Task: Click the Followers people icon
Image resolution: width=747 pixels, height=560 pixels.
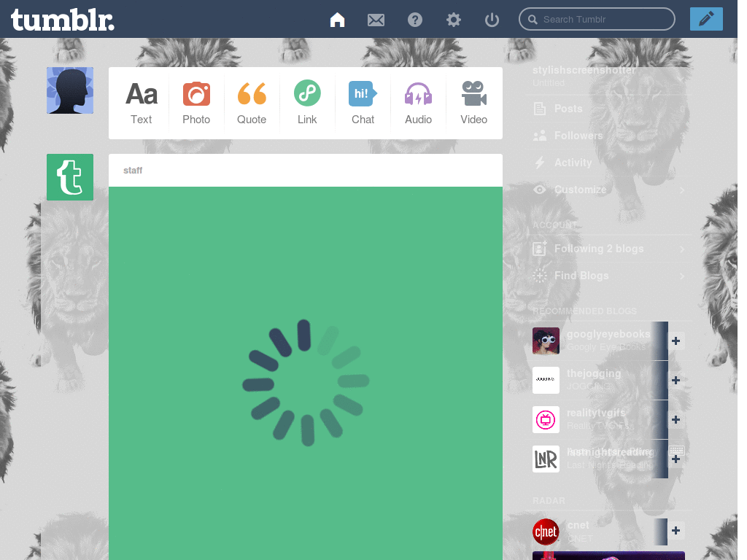Action: point(539,136)
